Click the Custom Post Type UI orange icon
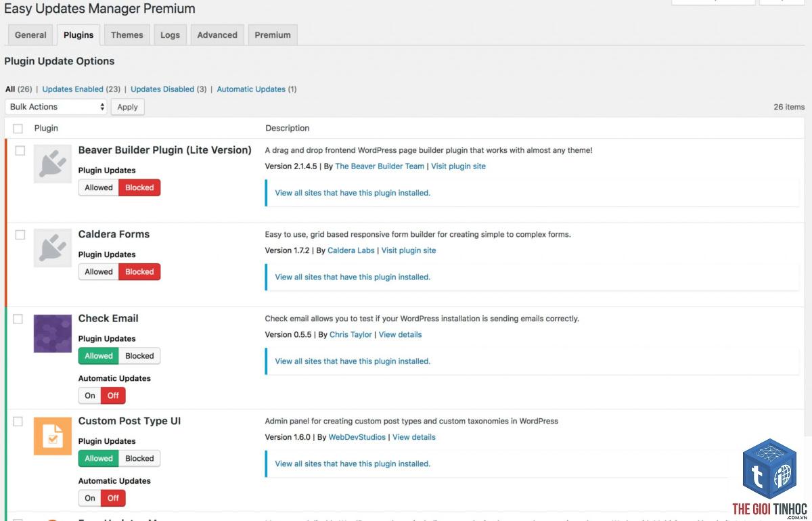The width and height of the screenshot is (812, 521). click(x=53, y=436)
